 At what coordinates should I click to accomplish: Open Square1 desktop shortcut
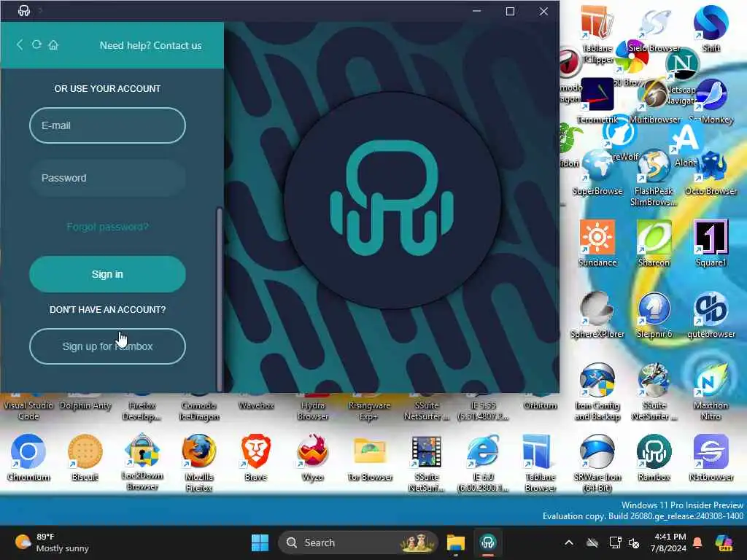(711, 243)
